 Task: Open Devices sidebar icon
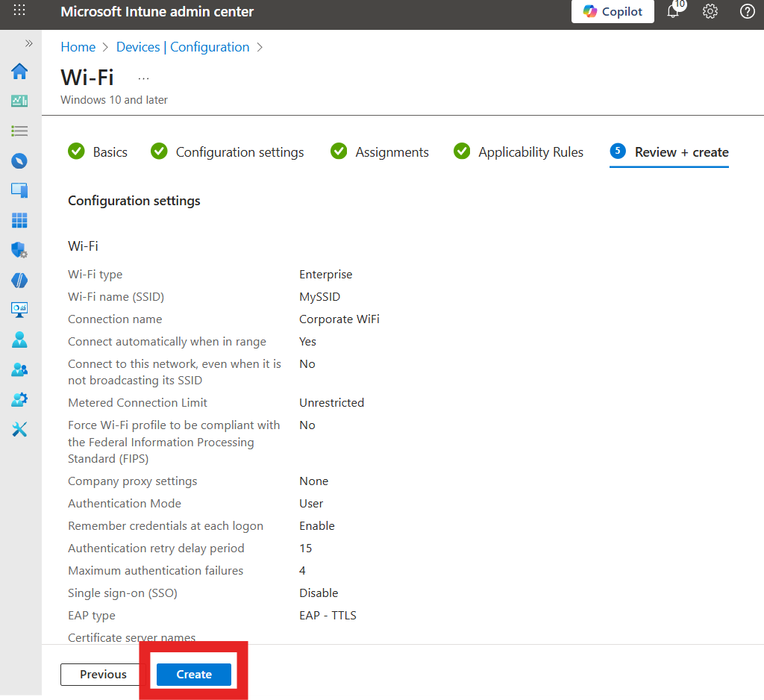[x=19, y=190]
